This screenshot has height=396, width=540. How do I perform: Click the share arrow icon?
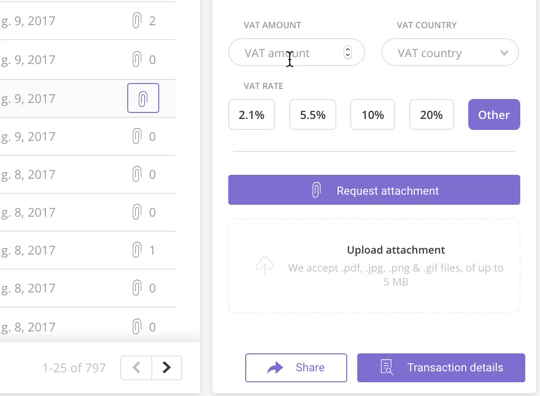pyautogui.click(x=275, y=368)
